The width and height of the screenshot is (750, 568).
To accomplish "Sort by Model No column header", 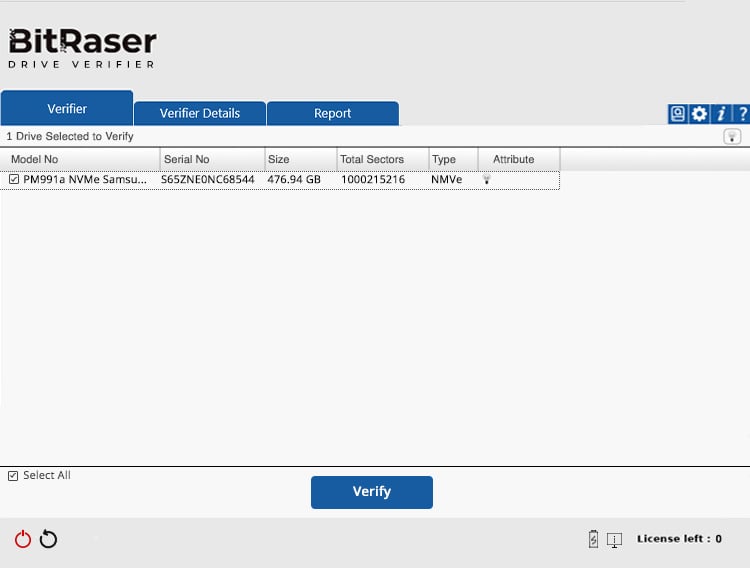I will coord(80,159).
